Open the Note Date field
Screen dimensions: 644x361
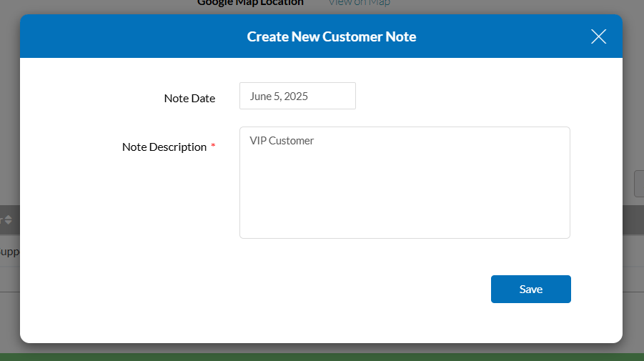pyautogui.click(x=297, y=96)
